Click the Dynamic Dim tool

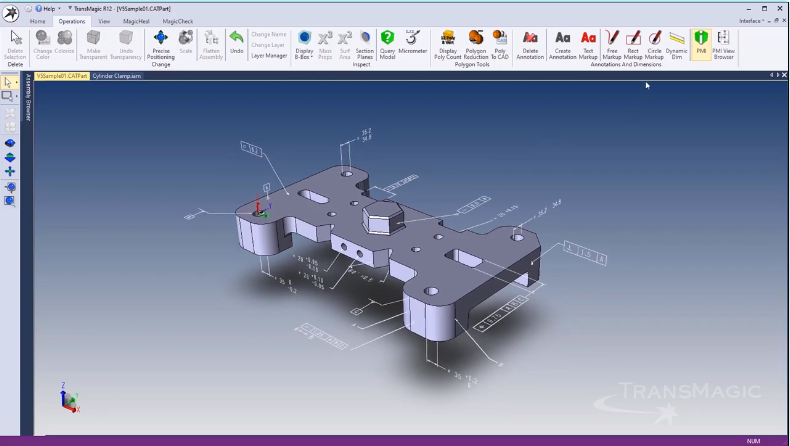[677, 44]
